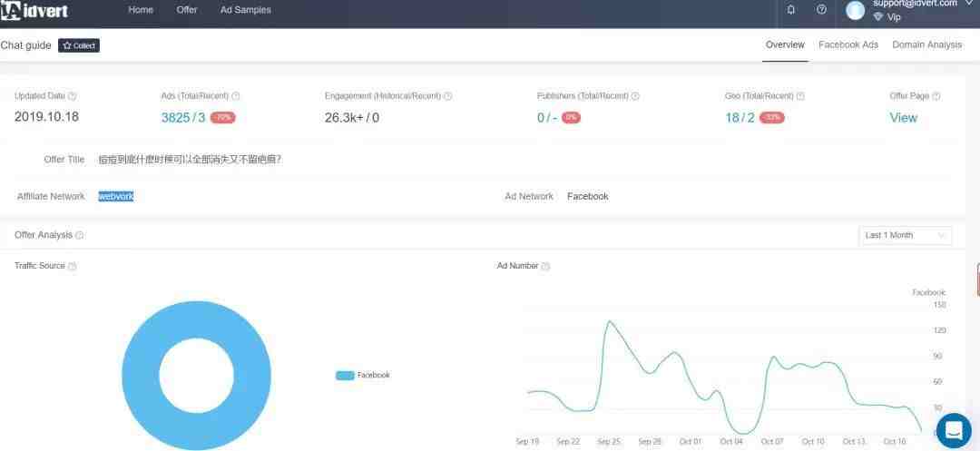Click the notification bell icon
Viewport: 980px width, 451px height.
791,10
